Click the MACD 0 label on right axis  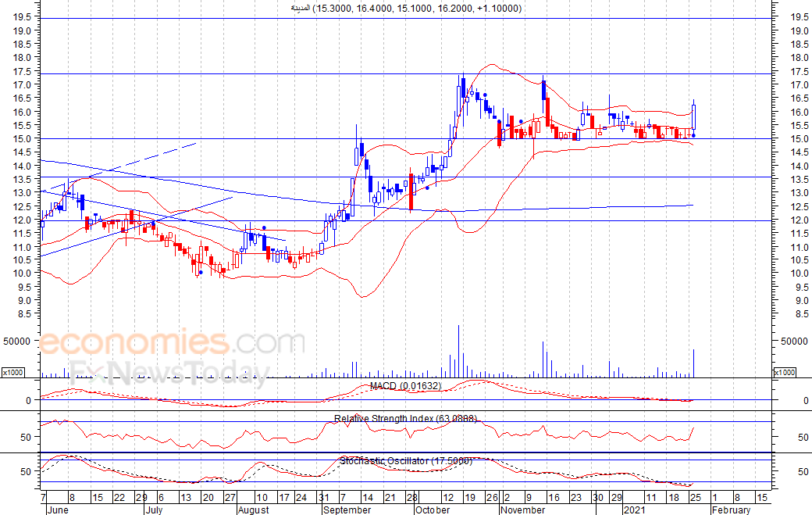click(805, 400)
